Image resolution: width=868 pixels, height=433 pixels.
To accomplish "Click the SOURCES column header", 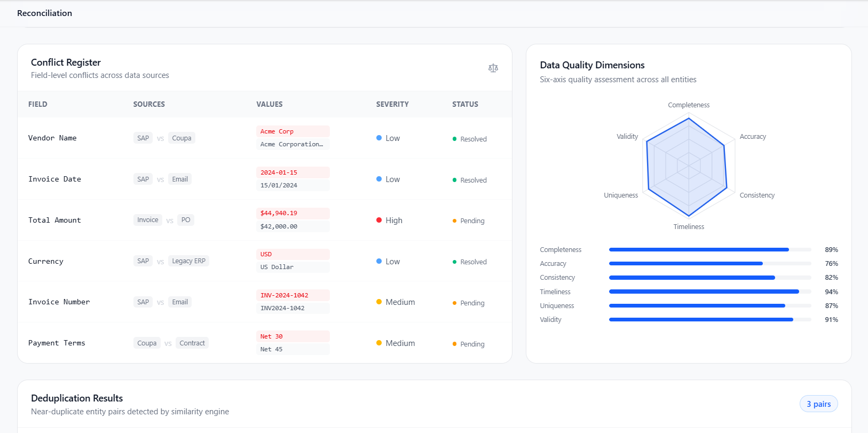I will (149, 104).
